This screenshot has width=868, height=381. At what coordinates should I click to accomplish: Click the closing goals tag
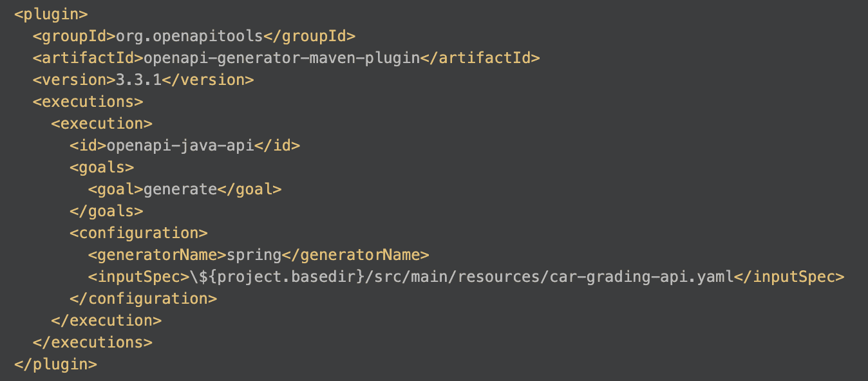(x=106, y=211)
